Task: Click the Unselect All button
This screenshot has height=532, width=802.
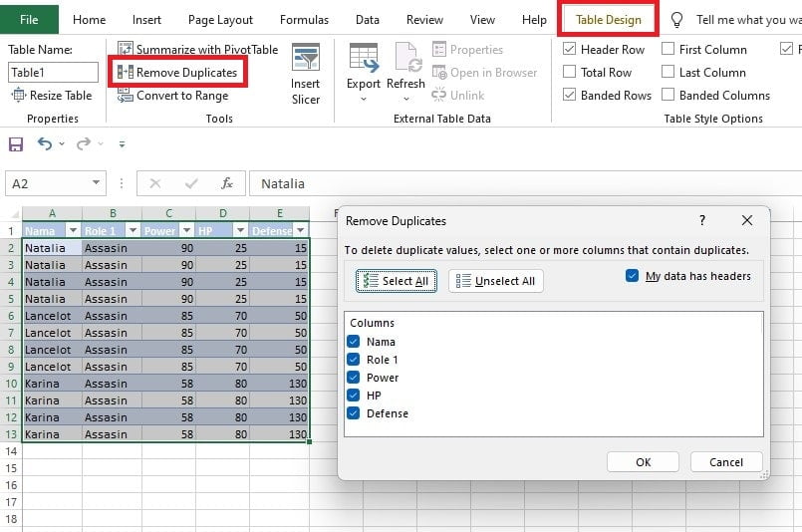Action: coord(495,281)
